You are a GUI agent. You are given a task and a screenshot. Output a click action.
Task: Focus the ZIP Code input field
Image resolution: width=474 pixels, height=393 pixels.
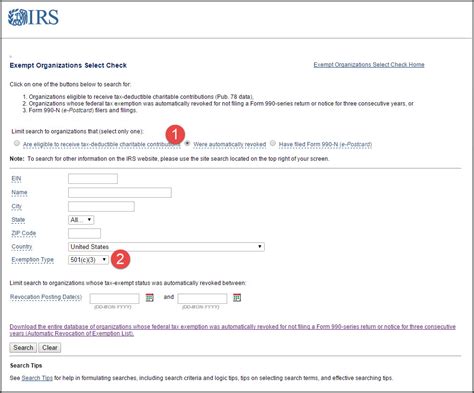pyautogui.click(x=84, y=233)
